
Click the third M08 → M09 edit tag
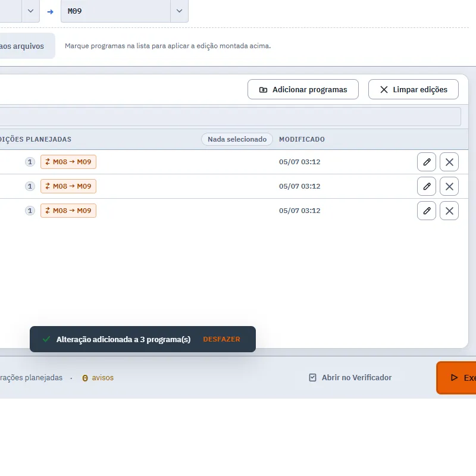68,211
